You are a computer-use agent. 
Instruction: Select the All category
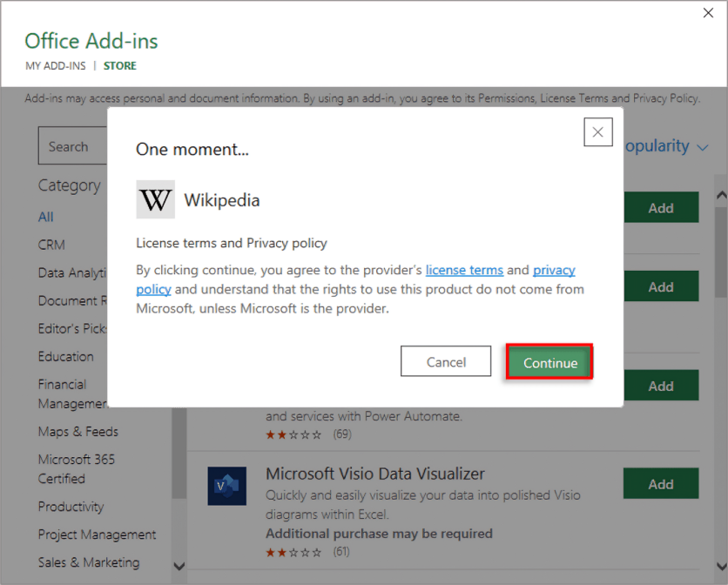(x=46, y=217)
